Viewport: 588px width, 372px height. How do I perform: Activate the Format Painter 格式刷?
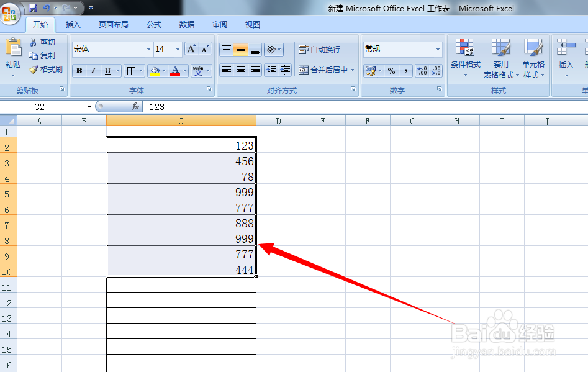[46, 70]
